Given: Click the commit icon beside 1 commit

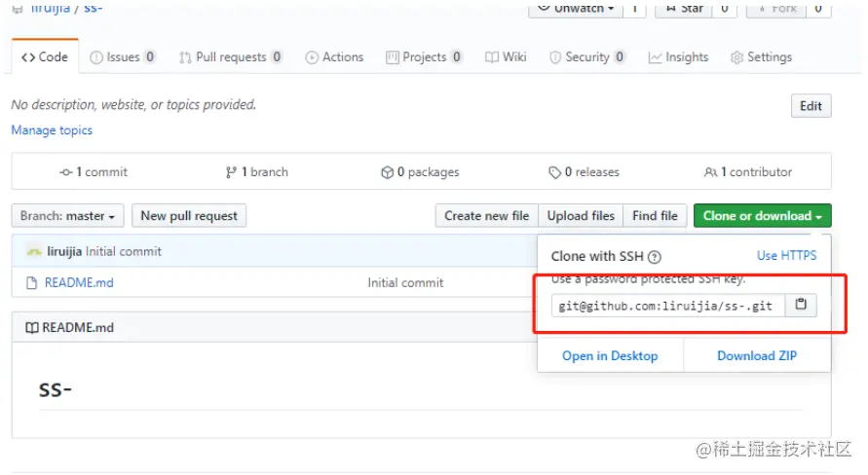Looking at the screenshot, I should click(x=66, y=172).
